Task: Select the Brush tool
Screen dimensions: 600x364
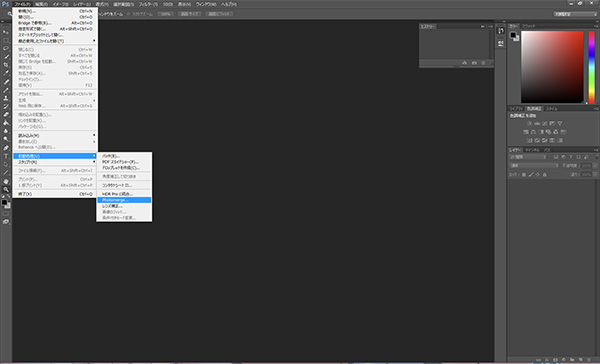Action: 6,90
